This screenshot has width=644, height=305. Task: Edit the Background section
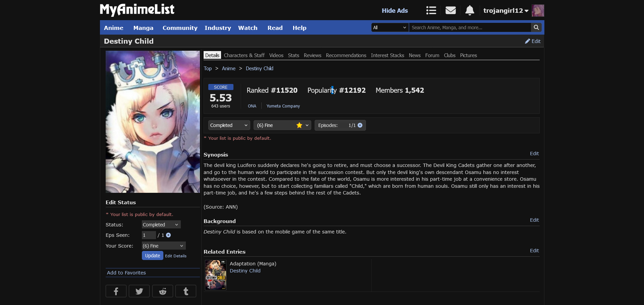pos(534,220)
